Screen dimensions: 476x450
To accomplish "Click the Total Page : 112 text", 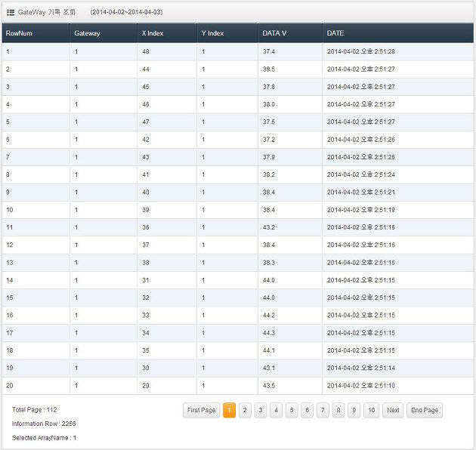I will pyautogui.click(x=34, y=410).
